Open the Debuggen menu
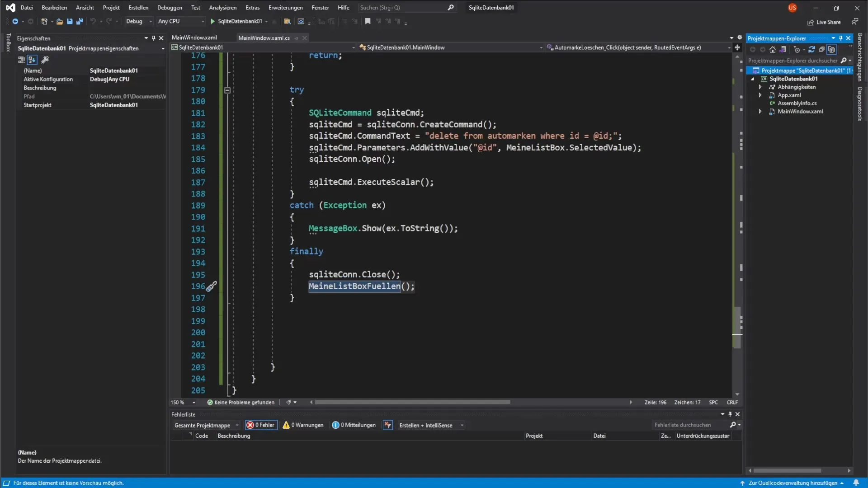868x488 pixels. click(170, 8)
